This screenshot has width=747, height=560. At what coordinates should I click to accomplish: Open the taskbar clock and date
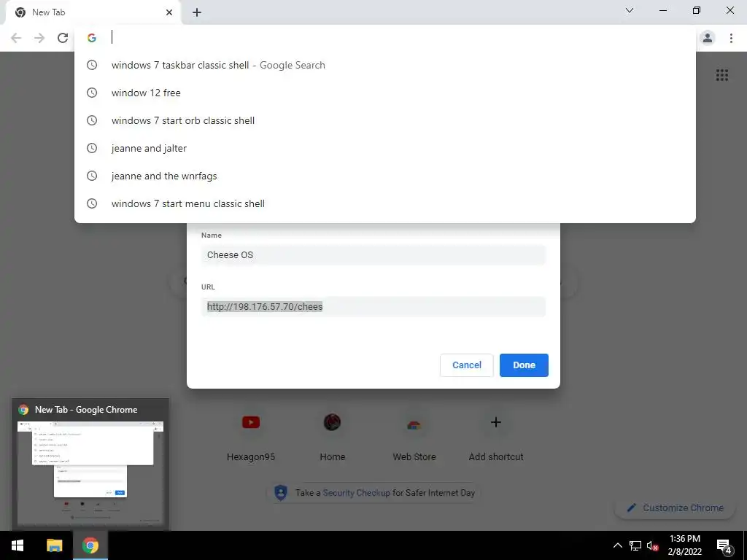point(685,545)
